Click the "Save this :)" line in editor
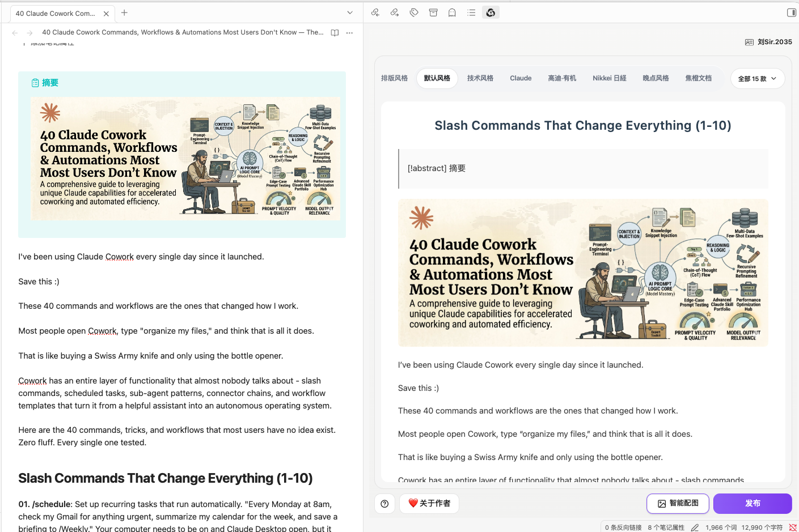 [x=39, y=282]
